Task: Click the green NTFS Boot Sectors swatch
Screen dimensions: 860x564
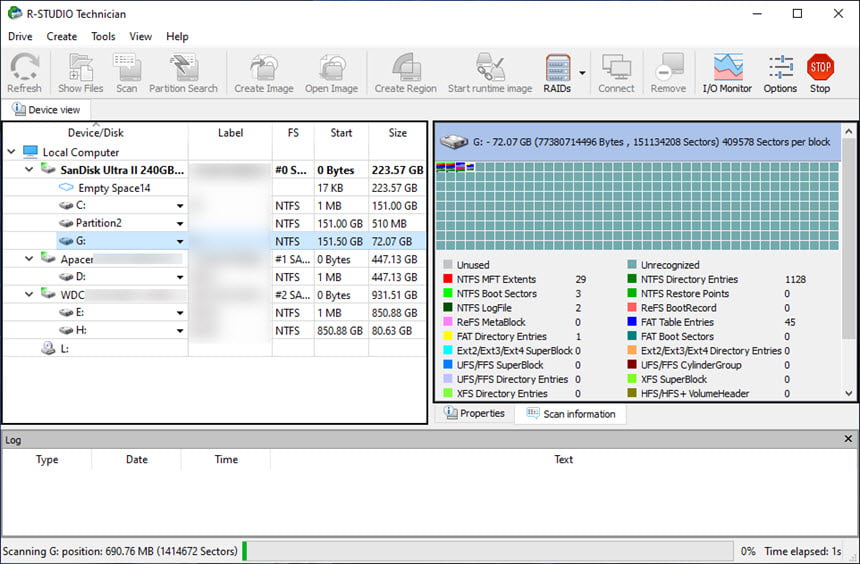Action: (448, 293)
